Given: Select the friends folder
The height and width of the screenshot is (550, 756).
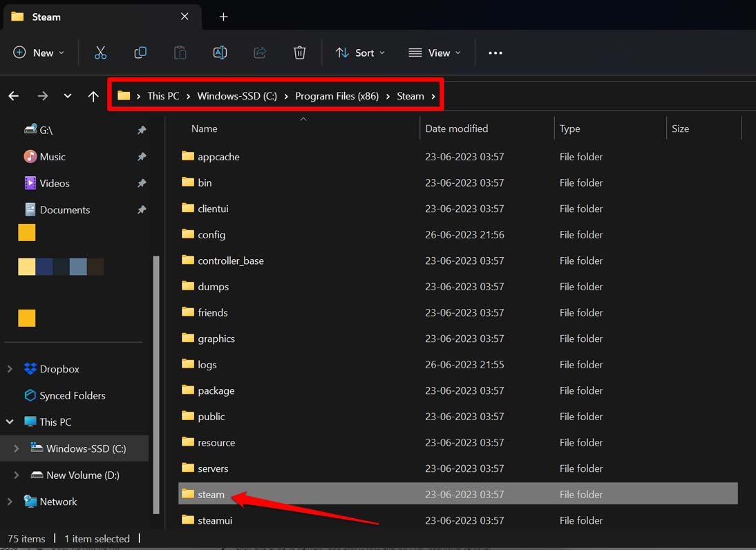Looking at the screenshot, I should click(x=458, y=313).
